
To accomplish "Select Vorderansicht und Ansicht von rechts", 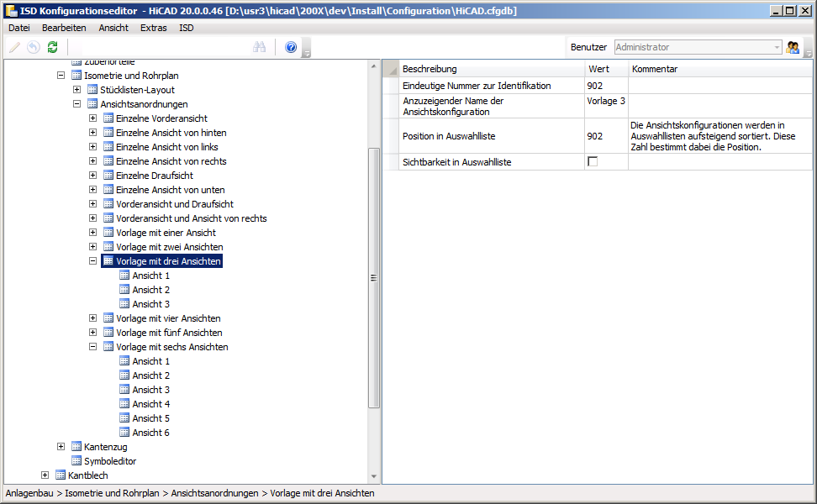I will 192,218.
